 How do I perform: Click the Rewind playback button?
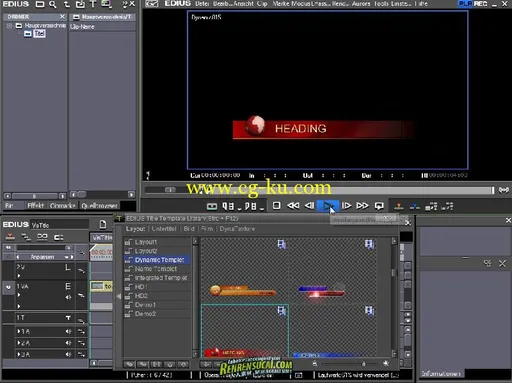pyautogui.click(x=293, y=206)
